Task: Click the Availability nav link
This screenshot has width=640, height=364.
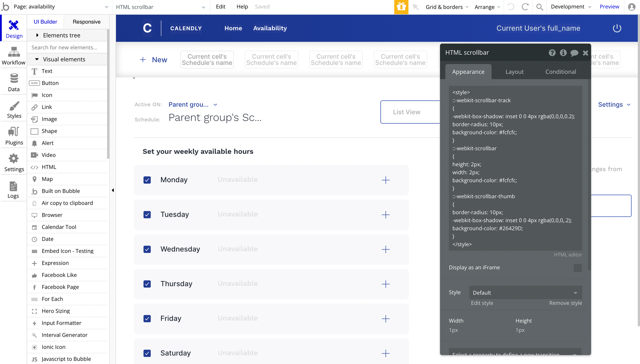Action: [270, 28]
